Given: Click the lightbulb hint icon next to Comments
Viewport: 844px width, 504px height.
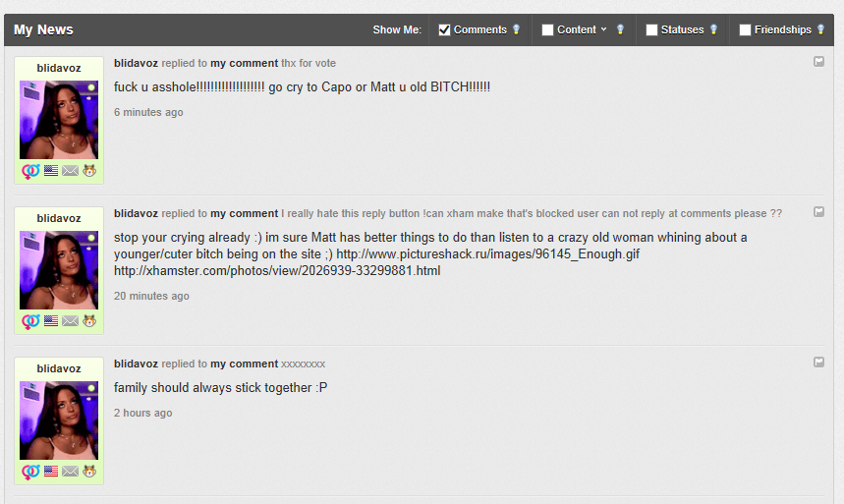Looking at the screenshot, I should [516, 29].
